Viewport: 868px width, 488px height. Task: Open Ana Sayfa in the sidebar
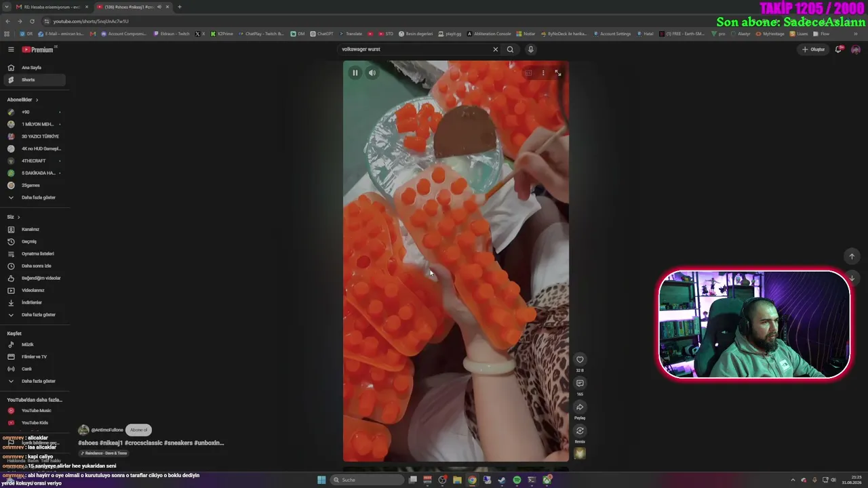coord(34,68)
